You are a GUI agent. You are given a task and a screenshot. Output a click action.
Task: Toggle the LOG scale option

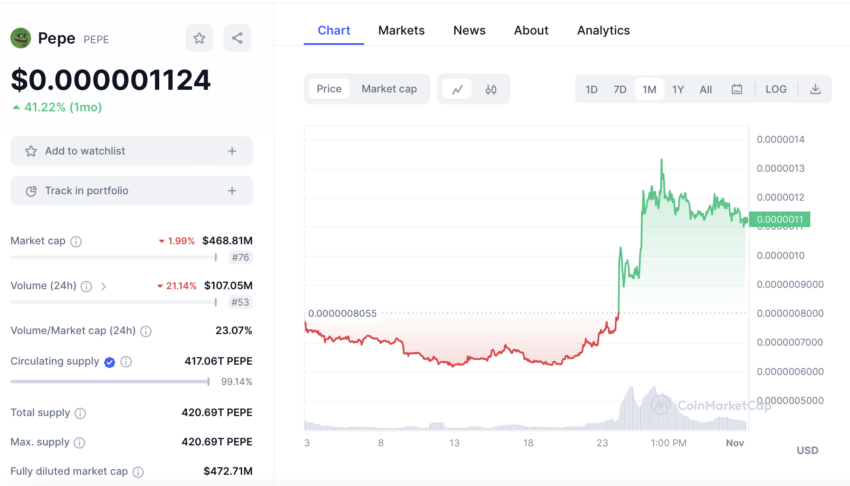pos(776,89)
